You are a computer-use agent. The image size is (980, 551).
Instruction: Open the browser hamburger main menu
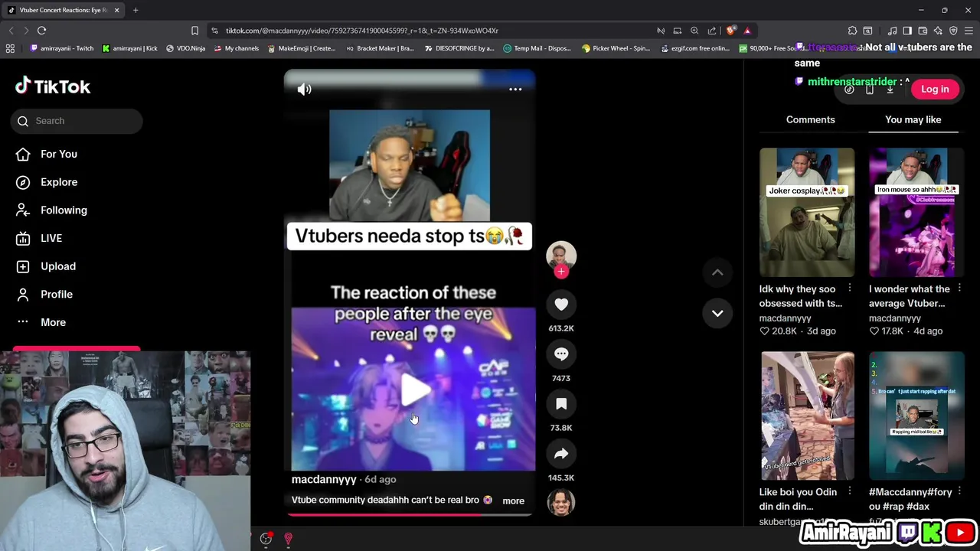pos(969,31)
